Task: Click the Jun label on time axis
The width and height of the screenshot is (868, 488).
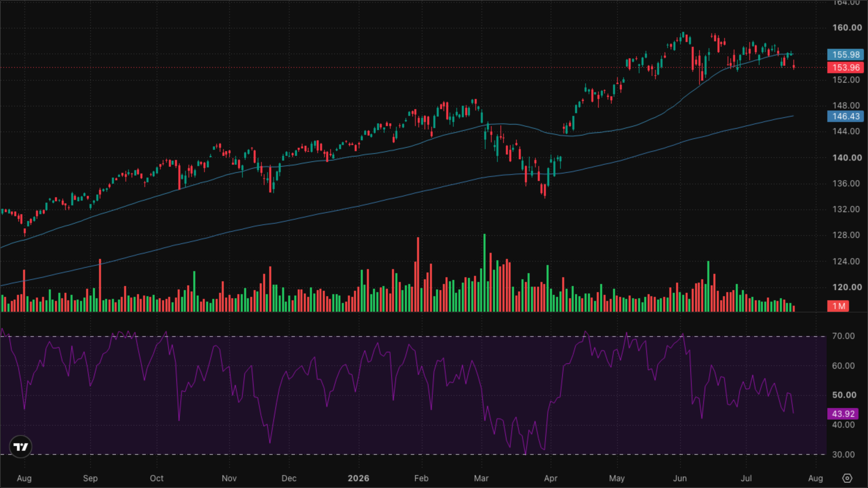Action: click(680, 479)
